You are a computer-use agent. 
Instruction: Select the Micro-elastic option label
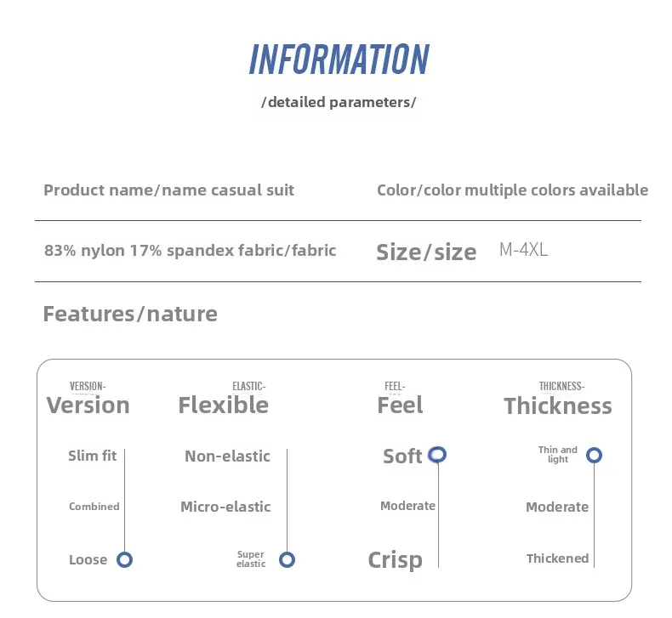[225, 507]
